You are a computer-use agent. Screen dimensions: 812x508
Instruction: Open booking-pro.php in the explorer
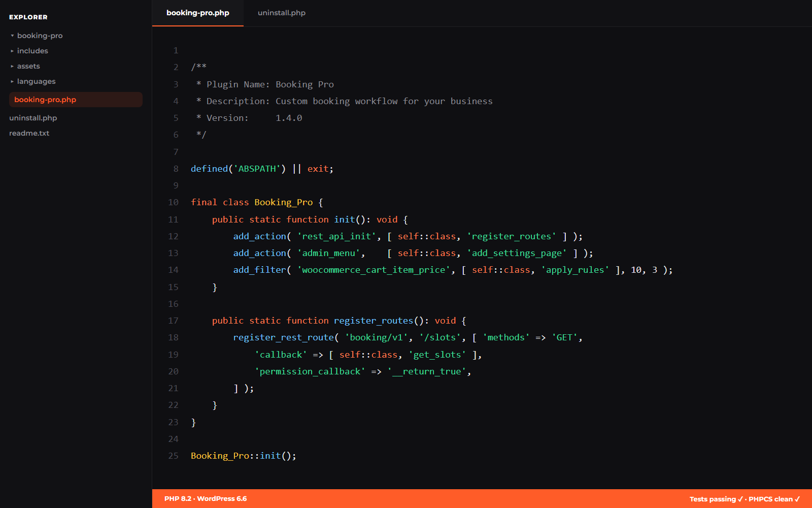[76, 100]
